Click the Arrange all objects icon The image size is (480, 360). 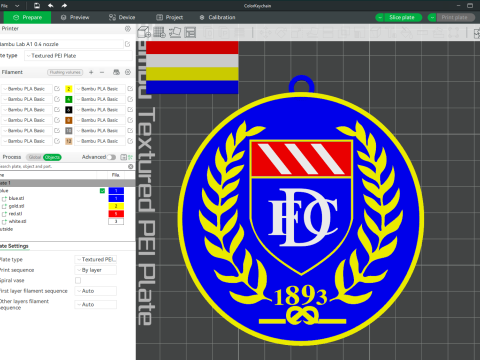(190, 32)
